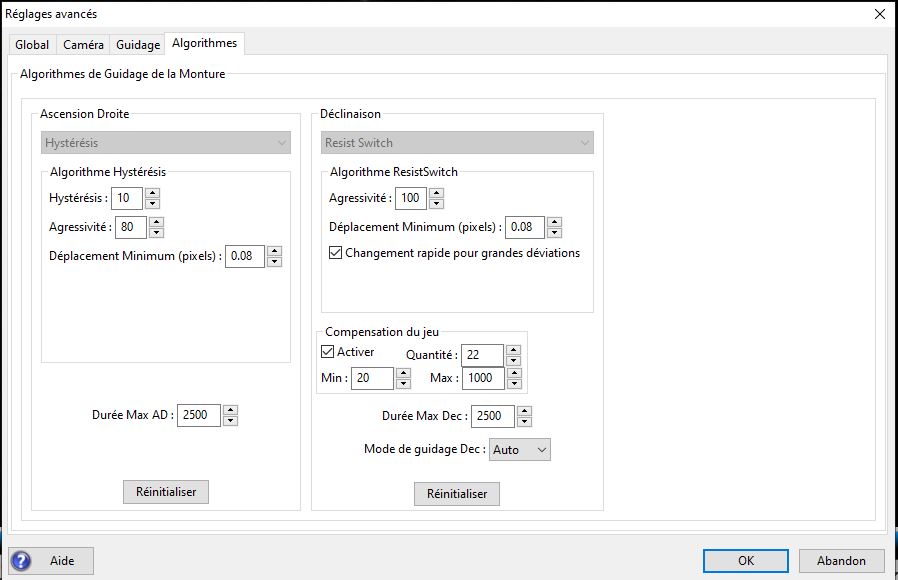Click backlash Min field showing 20
The height and width of the screenshot is (580, 898).
tap(372, 378)
